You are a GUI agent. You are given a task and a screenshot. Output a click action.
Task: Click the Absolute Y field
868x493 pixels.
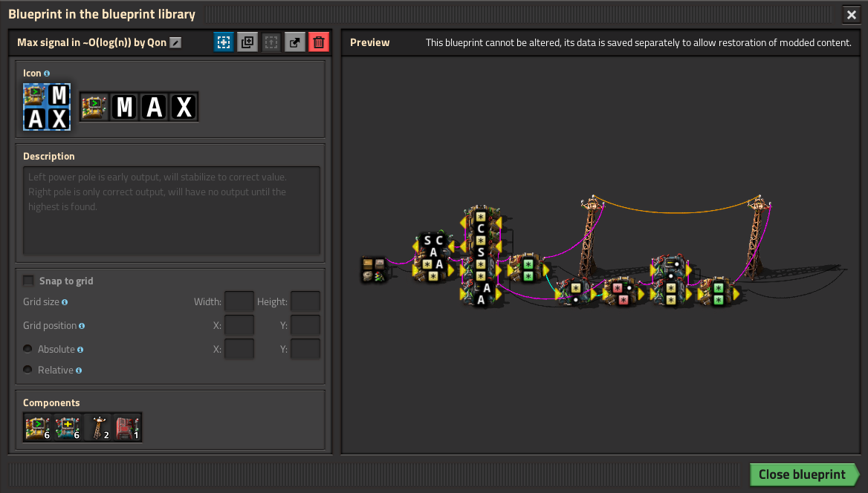(305, 349)
